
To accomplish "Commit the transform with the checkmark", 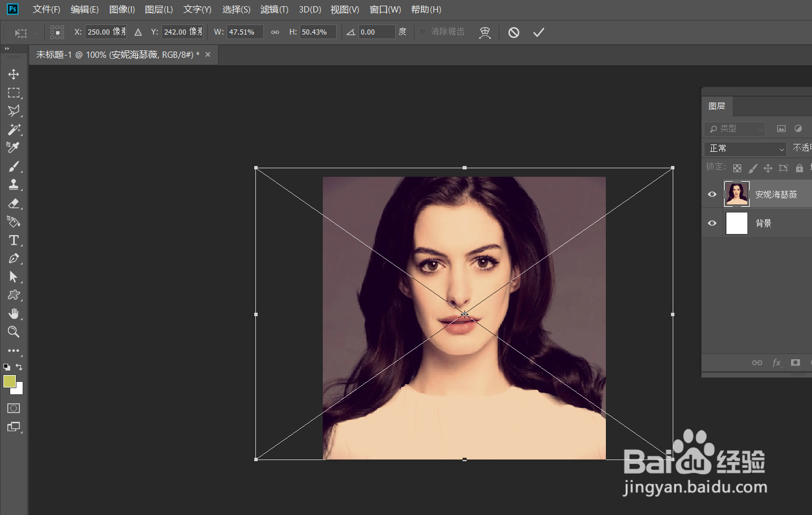I will click(538, 32).
